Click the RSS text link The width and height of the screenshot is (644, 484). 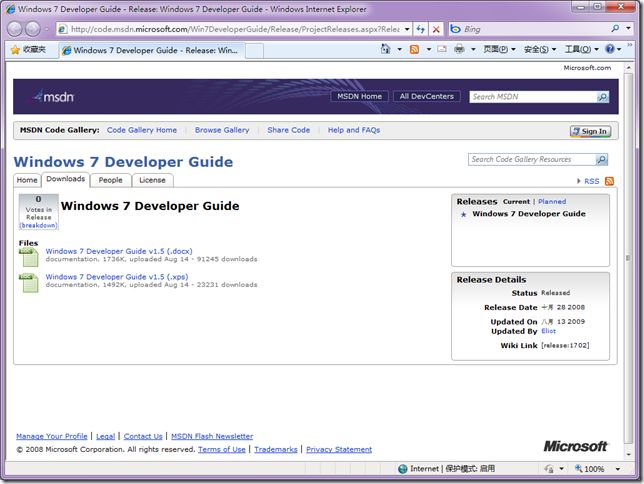click(x=591, y=181)
